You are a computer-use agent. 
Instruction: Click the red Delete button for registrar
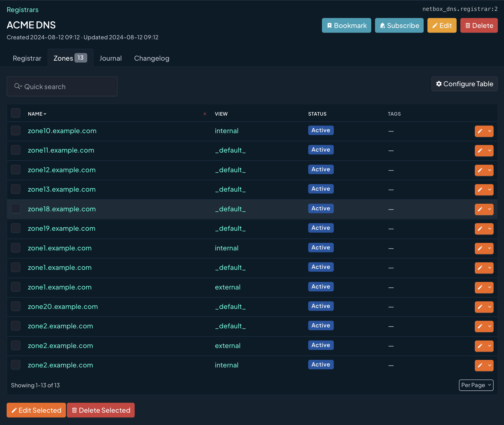[x=479, y=25]
